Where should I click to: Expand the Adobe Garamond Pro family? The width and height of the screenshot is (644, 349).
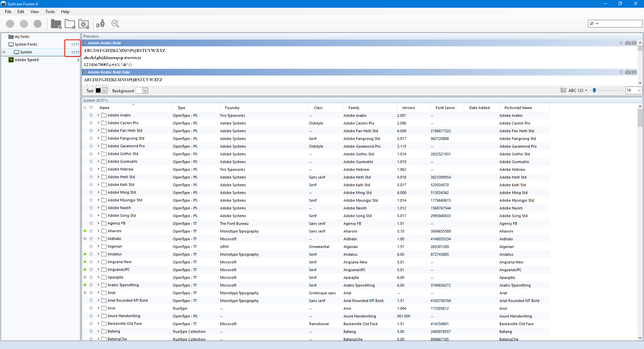coord(99,146)
